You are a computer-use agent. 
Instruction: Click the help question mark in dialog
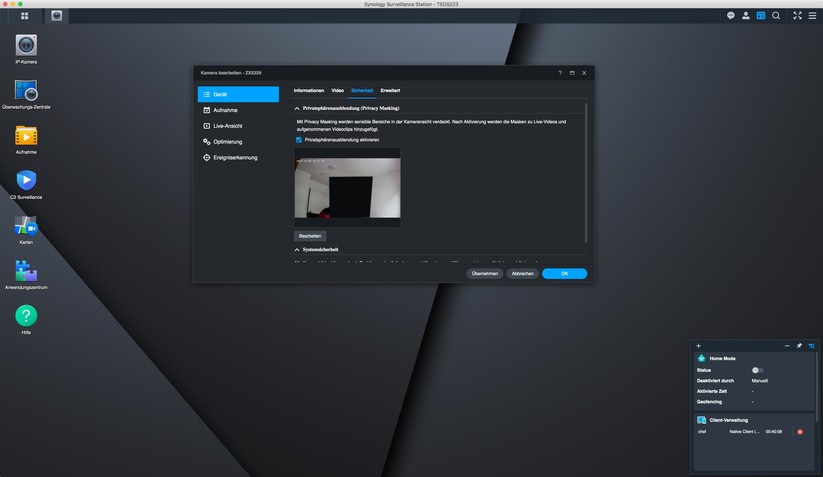coord(560,73)
